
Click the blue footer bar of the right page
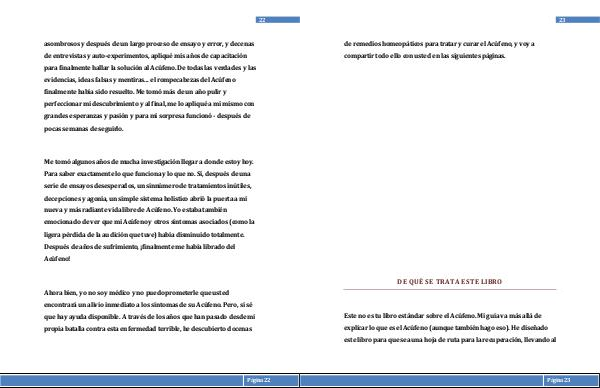(x=450, y=380)
